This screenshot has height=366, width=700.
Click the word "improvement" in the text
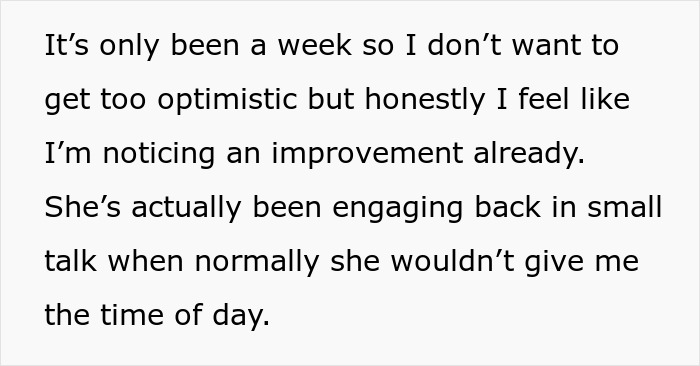click(x=367, y=153)
